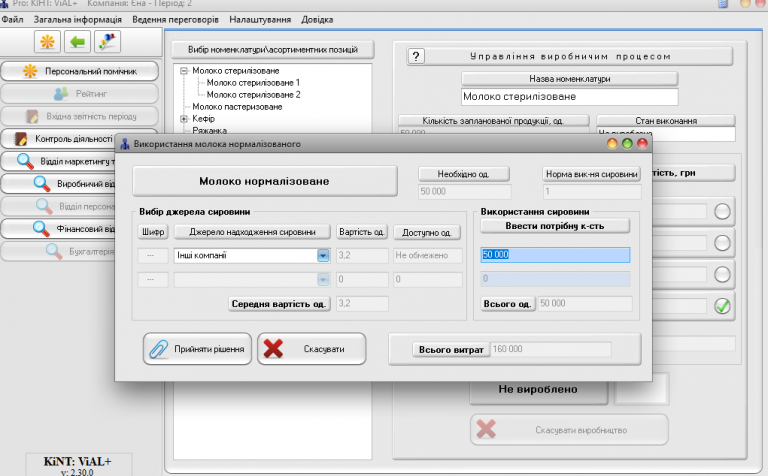
Task: Click the Середня вартість од. button
Action: click(279, 304)
